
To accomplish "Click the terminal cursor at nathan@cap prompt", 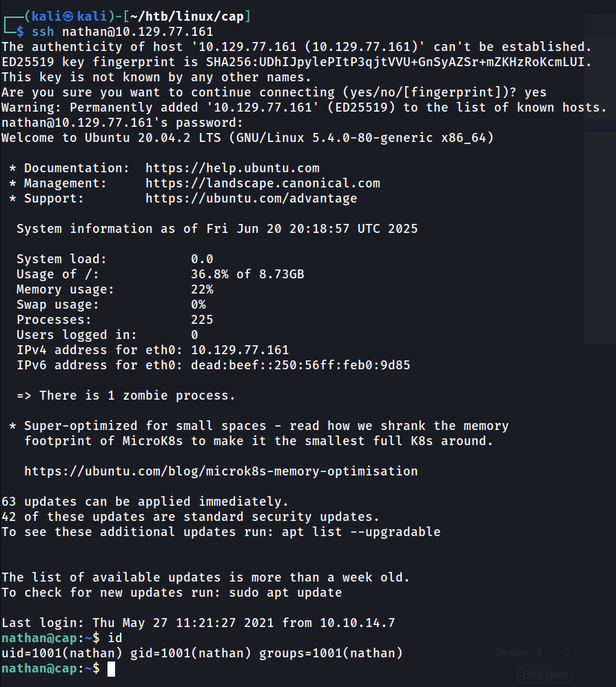I will pyautogui.click(x=111, y=668).
